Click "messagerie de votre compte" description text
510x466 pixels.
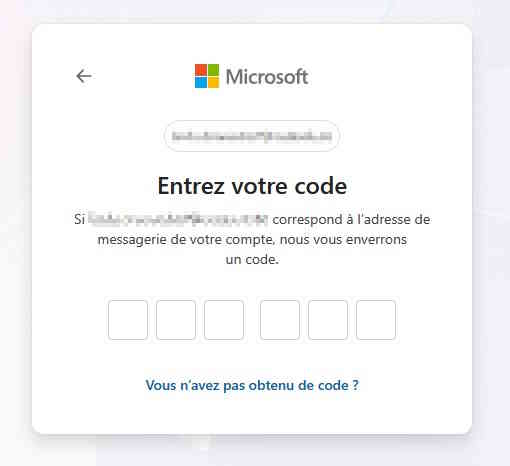186,240
